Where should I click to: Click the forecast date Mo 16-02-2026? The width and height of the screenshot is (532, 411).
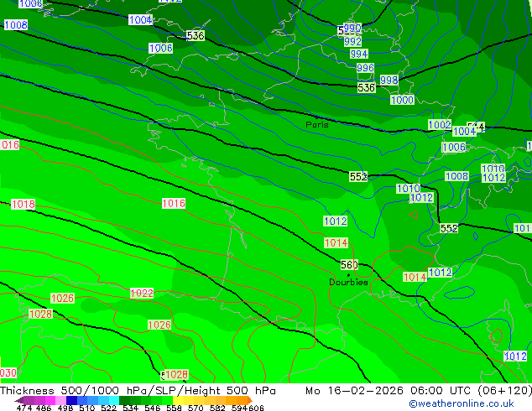tap(355, 390)
